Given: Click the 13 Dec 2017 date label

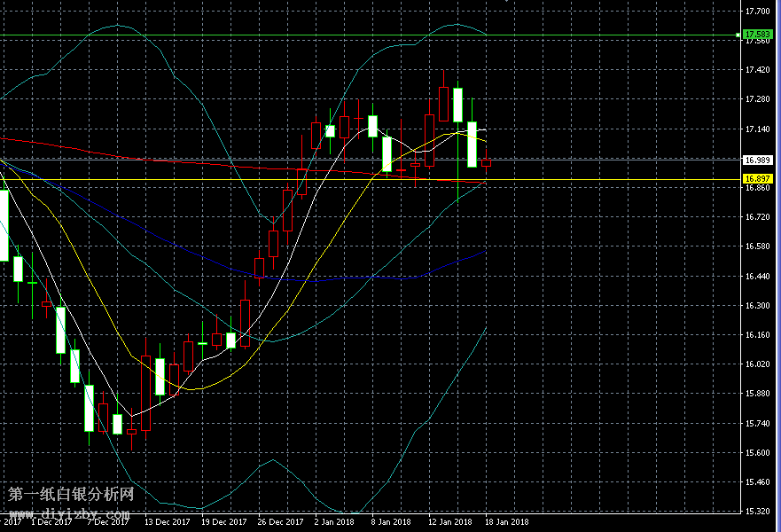Looking at the screenshot, I should click(168, 522).
